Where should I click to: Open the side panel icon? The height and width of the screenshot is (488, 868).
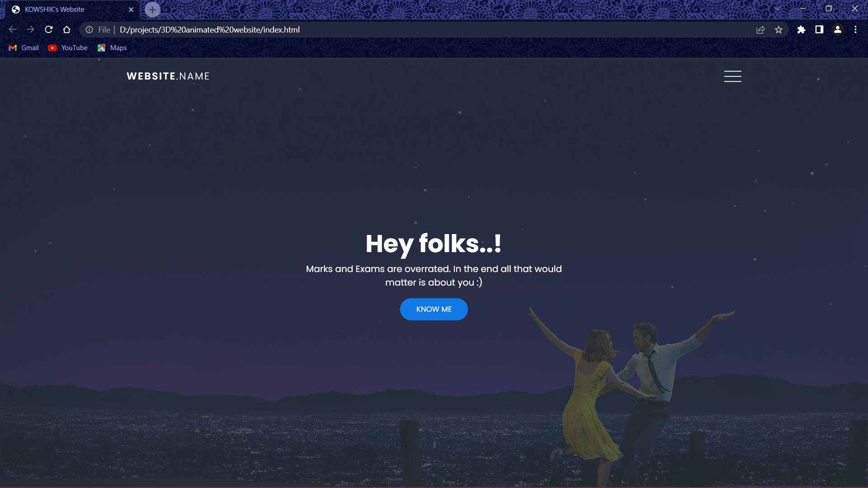[819, 29]
